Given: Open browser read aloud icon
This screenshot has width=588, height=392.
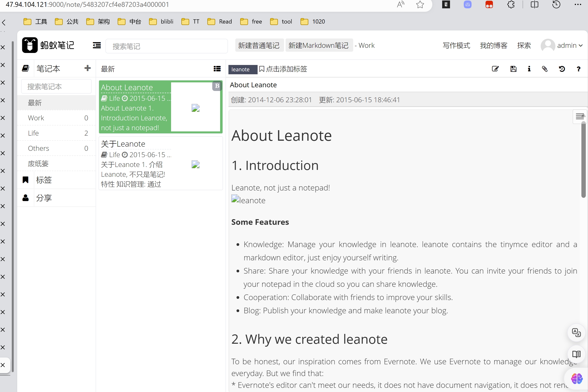Looking at the screenshot, I should tap(400, 4).
